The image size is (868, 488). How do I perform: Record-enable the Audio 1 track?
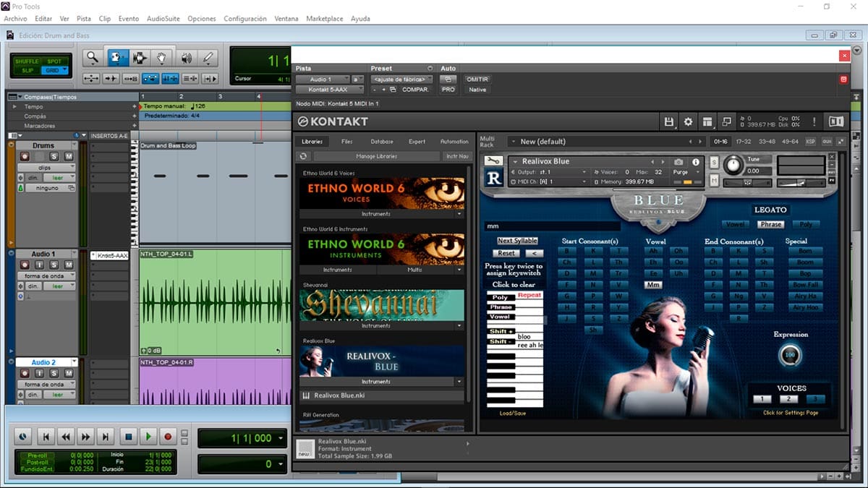tap(25, 265)
